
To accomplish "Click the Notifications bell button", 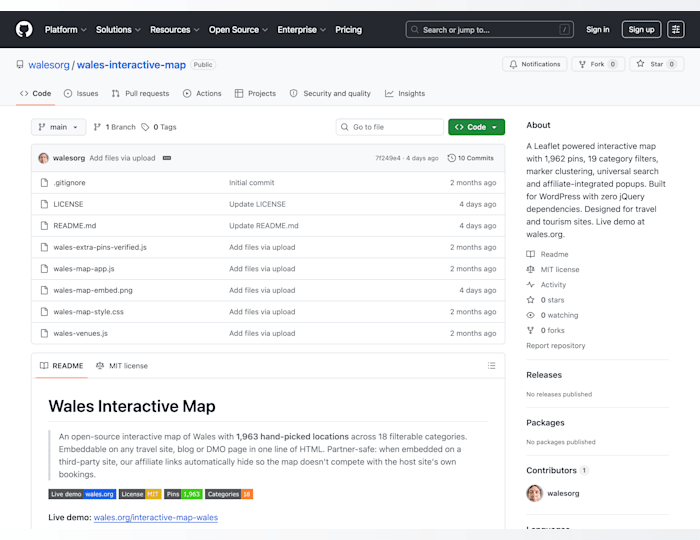I will coord(534,64).
